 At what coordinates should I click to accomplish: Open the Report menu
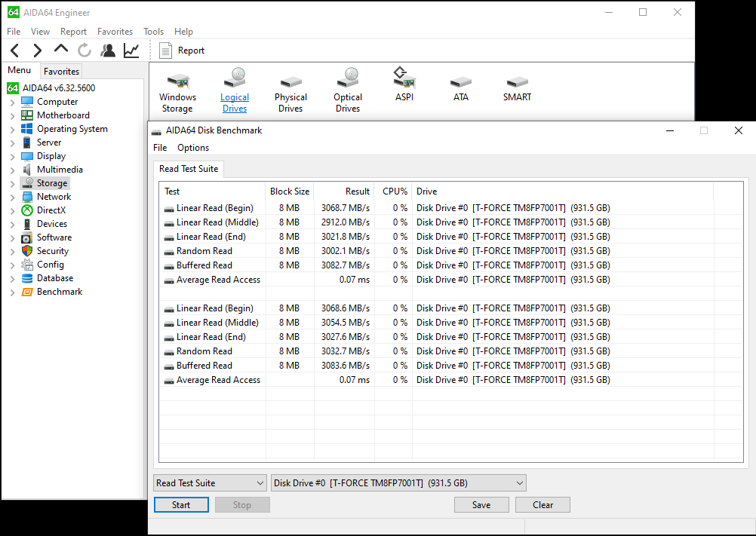[73, 32]
